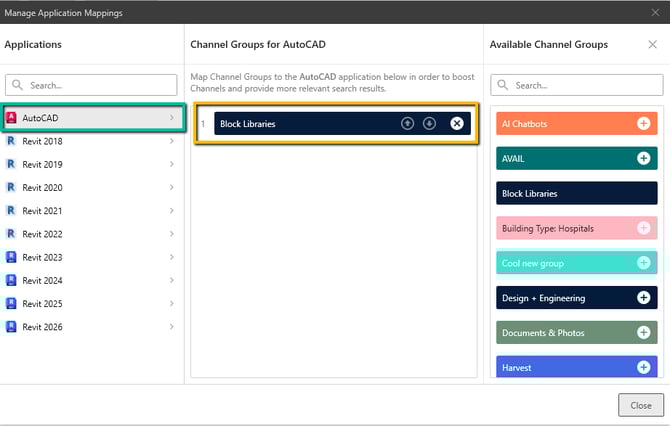Expand the AutoCAD application chevron
Image resolution: width=670 pixels, height=426 pixels.
coord(172,118)
